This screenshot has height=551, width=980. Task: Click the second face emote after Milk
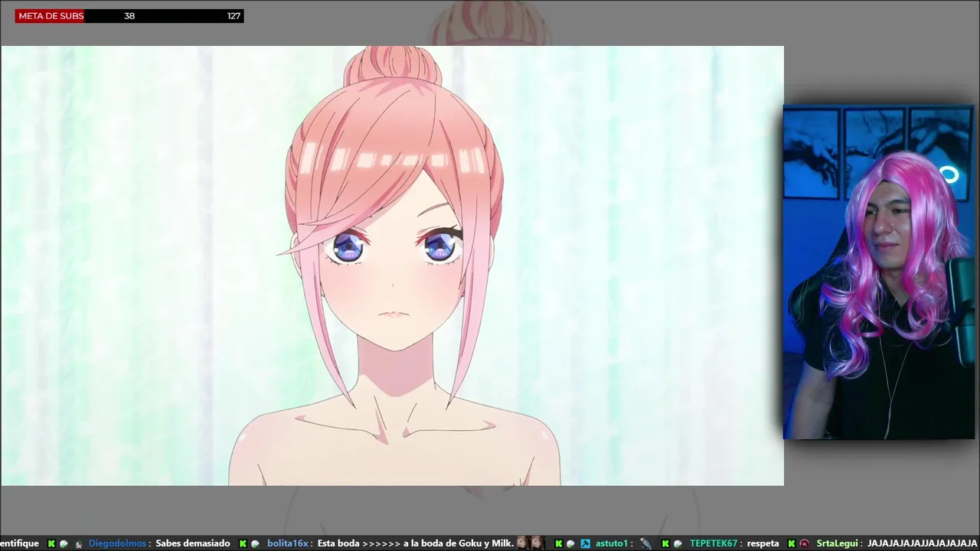[x=538, y=543]
